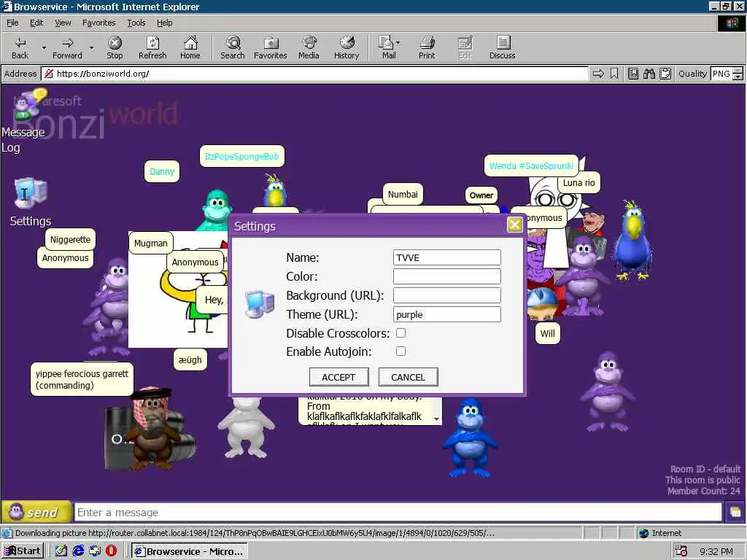747x560 pixels.
Task: Click the quick launch icon left of Opera
Action: coord(95,551)
